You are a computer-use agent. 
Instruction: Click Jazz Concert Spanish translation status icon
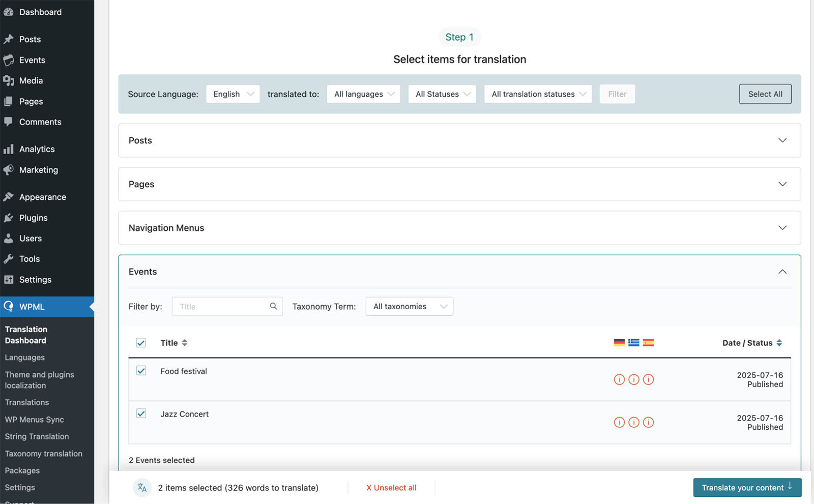tap(648, 422)
